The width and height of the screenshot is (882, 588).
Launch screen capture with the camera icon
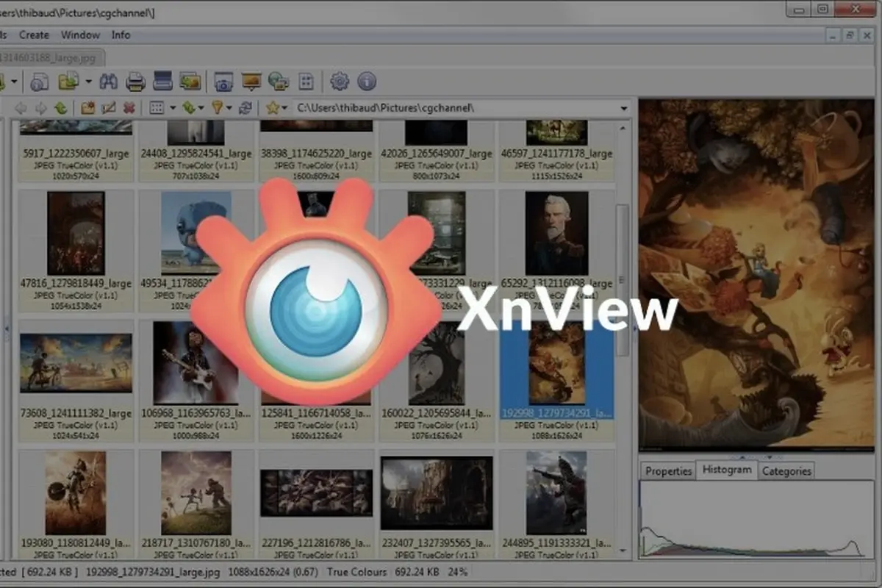click(223, 82)
